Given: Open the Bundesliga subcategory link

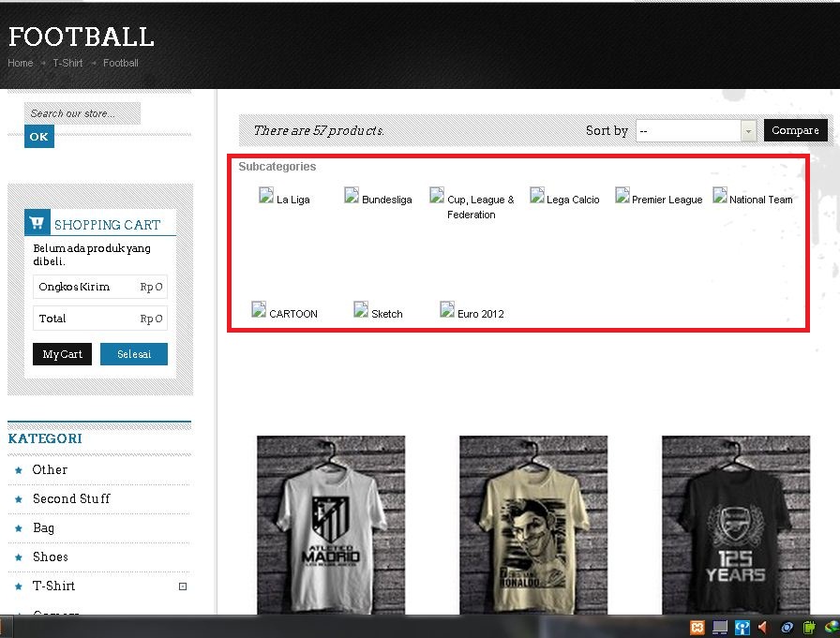Looking at the screenshot, I should [x=387, y=200].
